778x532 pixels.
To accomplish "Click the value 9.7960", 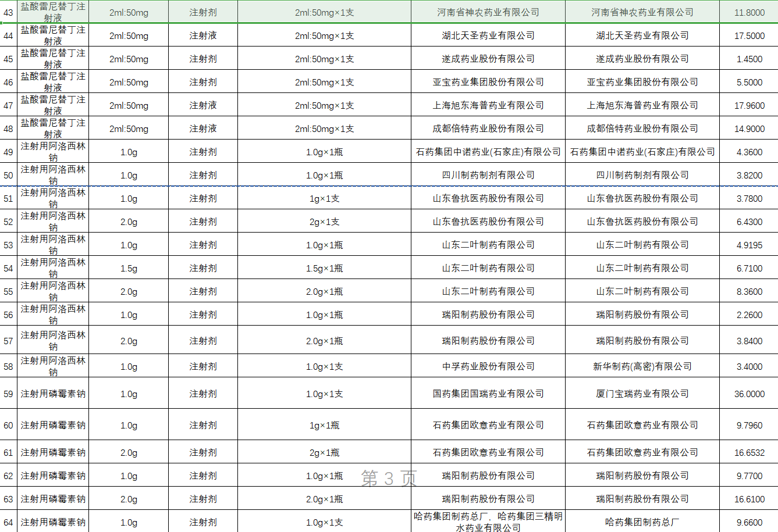I will [749, 425].
